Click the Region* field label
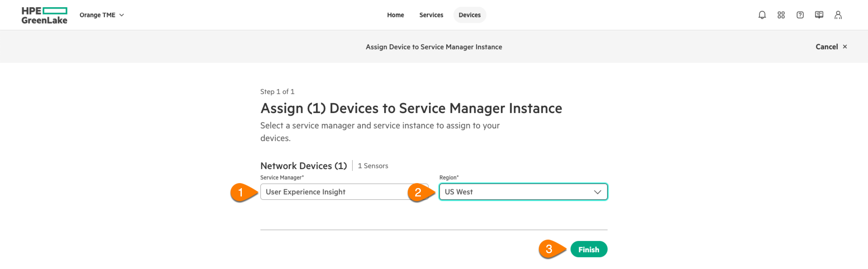 point(448,177)
